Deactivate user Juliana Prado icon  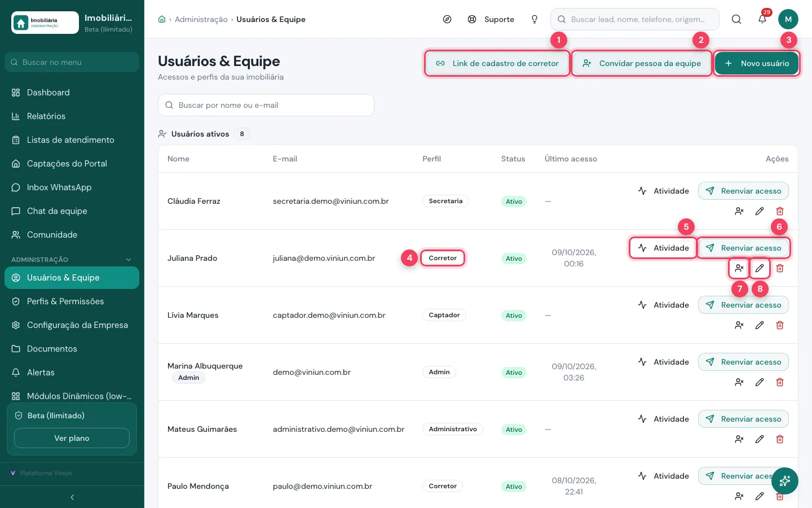pos(739,268)
